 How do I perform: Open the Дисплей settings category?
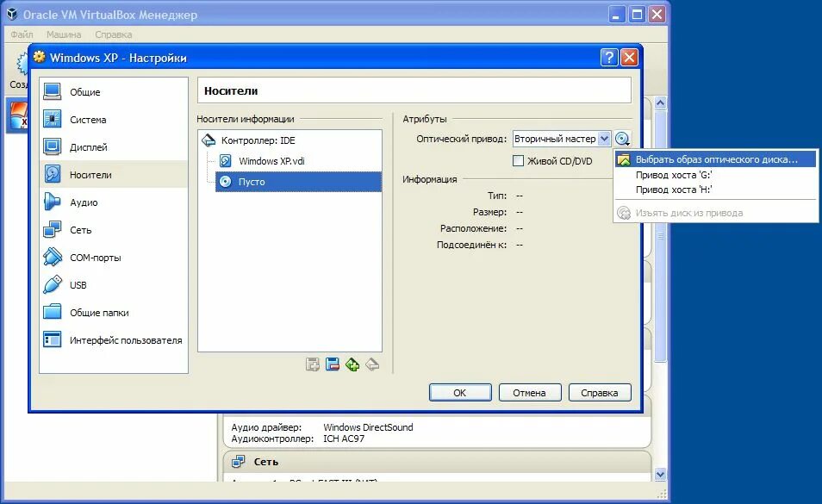pos(113,147)
